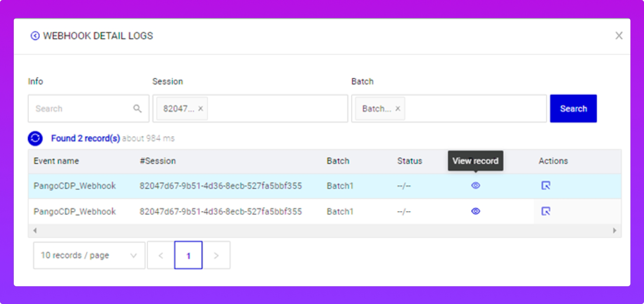Open action icon in first row
This screenshot has width=644, height=304.
(x=546, y=185)
